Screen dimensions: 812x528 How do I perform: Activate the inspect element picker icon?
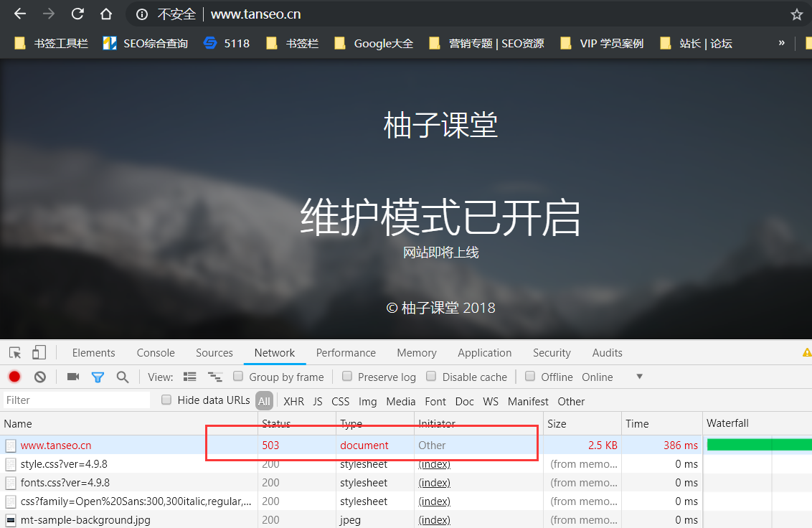(x=15, y=353)
